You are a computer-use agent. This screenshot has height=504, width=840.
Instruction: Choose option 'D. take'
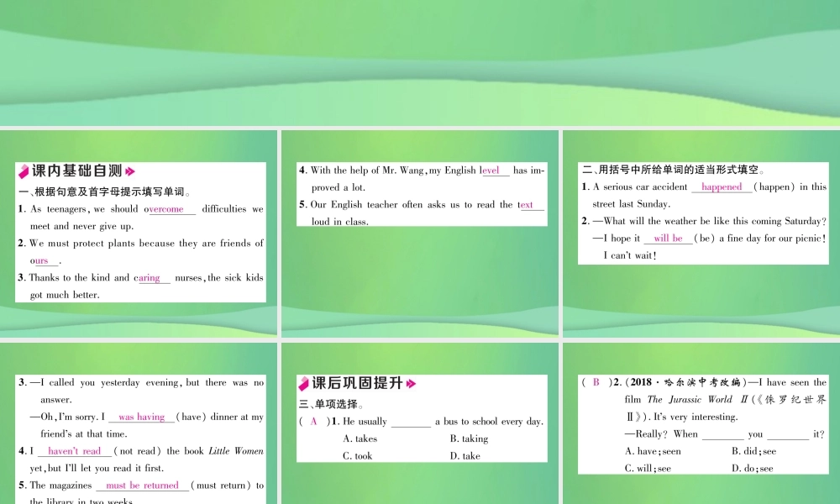465,456
